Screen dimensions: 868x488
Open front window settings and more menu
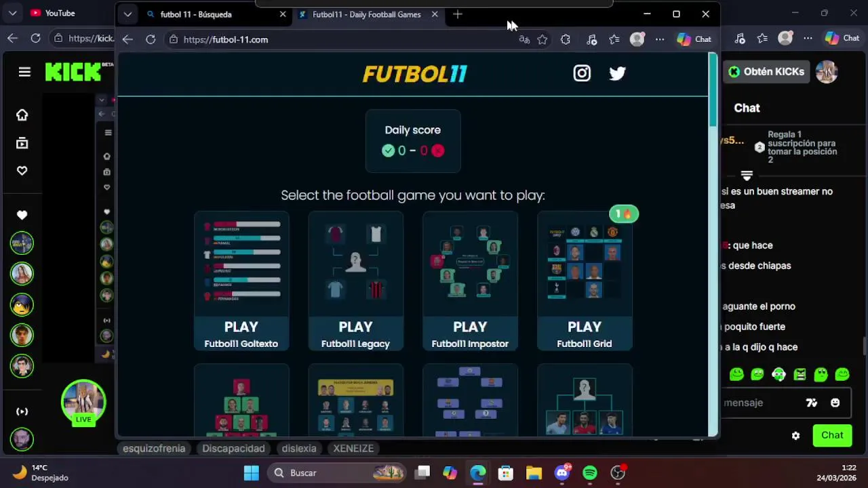tap(660, 40)
